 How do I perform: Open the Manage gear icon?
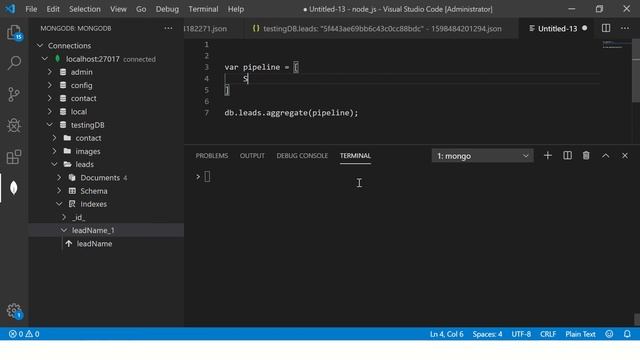pyautogui.click(x=14, y=311)
